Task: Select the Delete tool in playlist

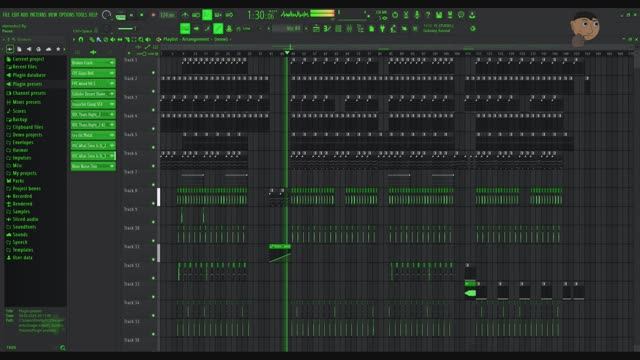Action: click(x=106, y=40)
